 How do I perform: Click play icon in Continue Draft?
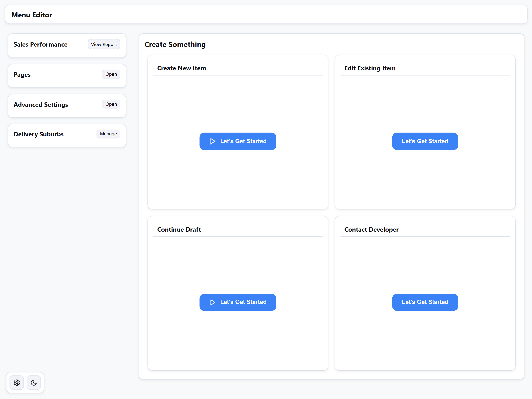point(212,302)
